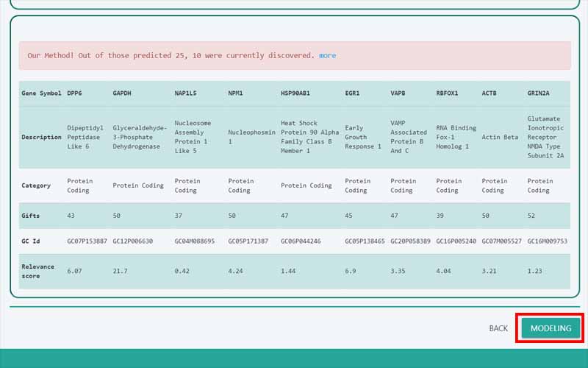
Task: Click the NAP1L5 gene symbol
Action: pyautogui.click(x=185, y=94)
